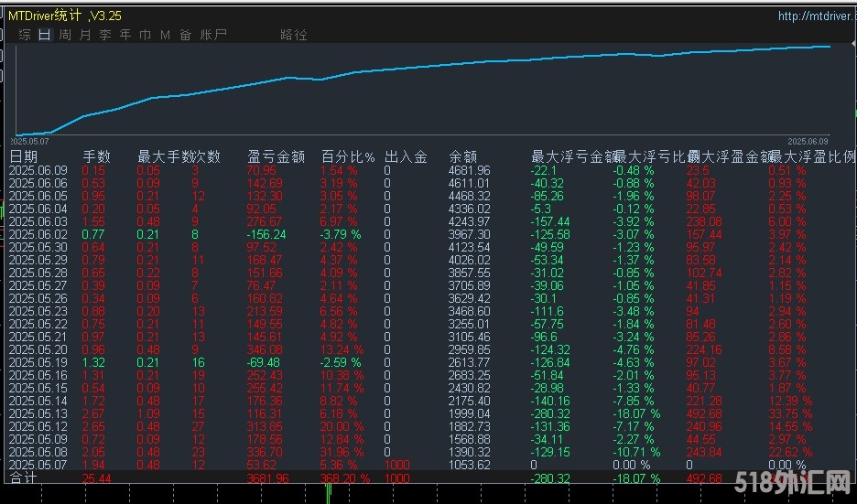Click the 百分比% column header

(348, 156)
